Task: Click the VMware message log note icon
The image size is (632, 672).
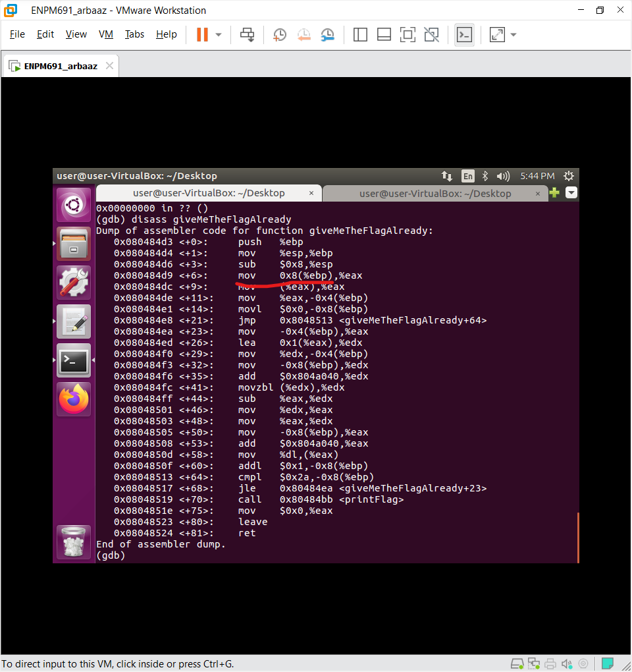Action: (x=608, y=663)
